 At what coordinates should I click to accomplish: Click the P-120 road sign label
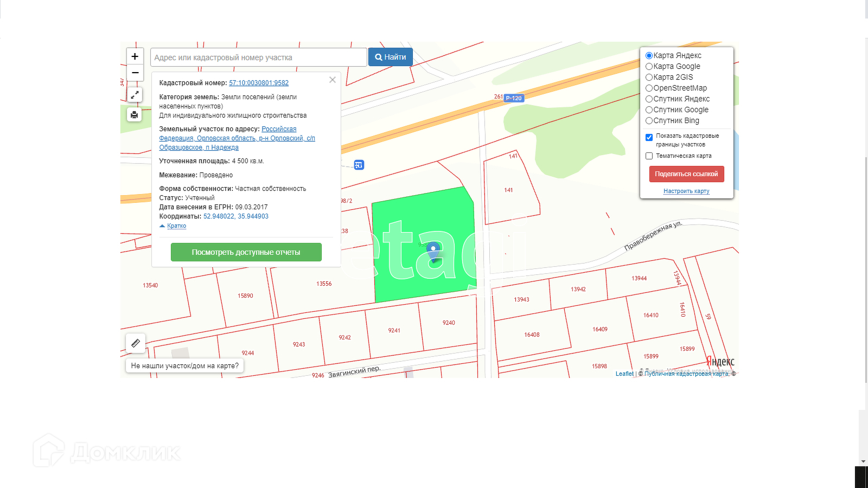point(513,98)
